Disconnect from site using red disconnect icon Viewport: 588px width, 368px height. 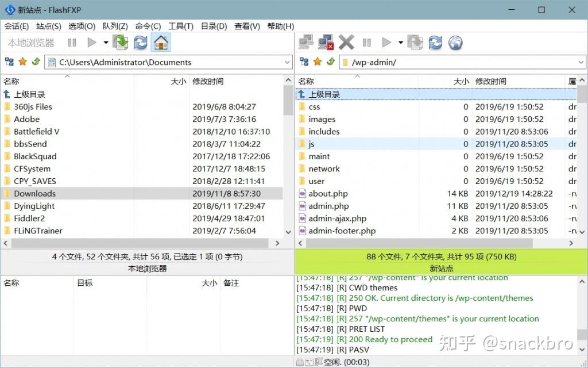pyautogui.click(x=326, y=42)
